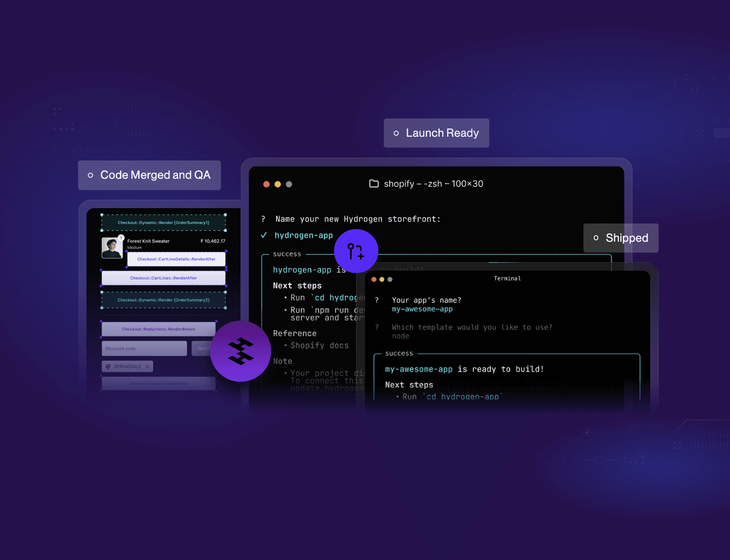
Task: Click the price ₹ 10,462.17
Action: tap(213, 241)
